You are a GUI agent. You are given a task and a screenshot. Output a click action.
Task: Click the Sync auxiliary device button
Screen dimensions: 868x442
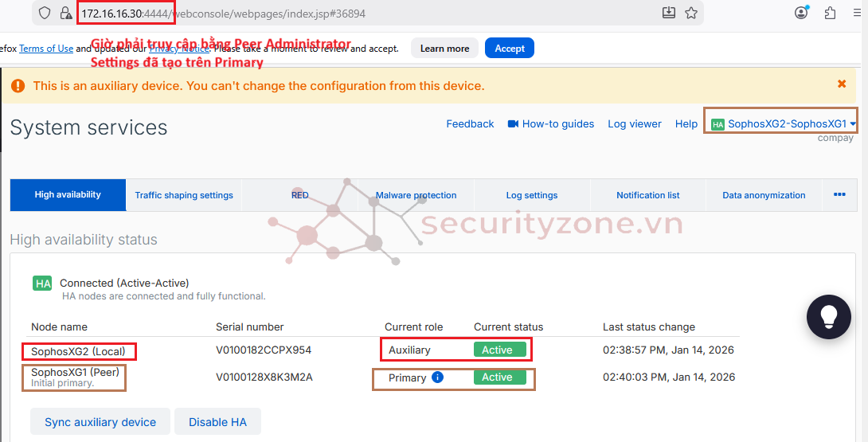(x=100, y=422)
